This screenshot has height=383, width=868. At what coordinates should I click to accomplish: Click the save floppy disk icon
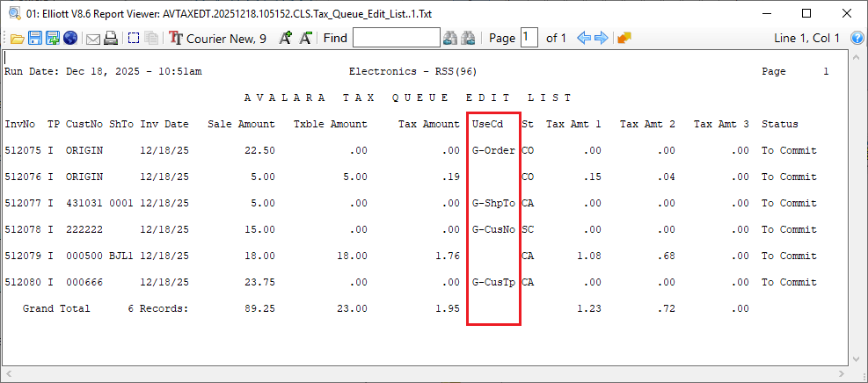35,38
